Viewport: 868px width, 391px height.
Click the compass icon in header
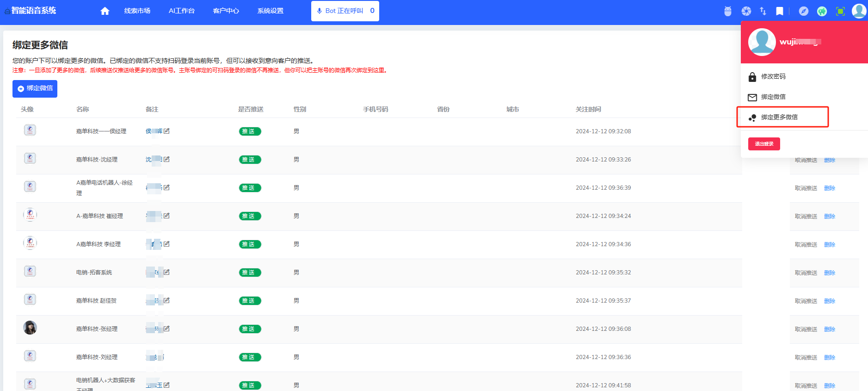(x=803, y=11)
